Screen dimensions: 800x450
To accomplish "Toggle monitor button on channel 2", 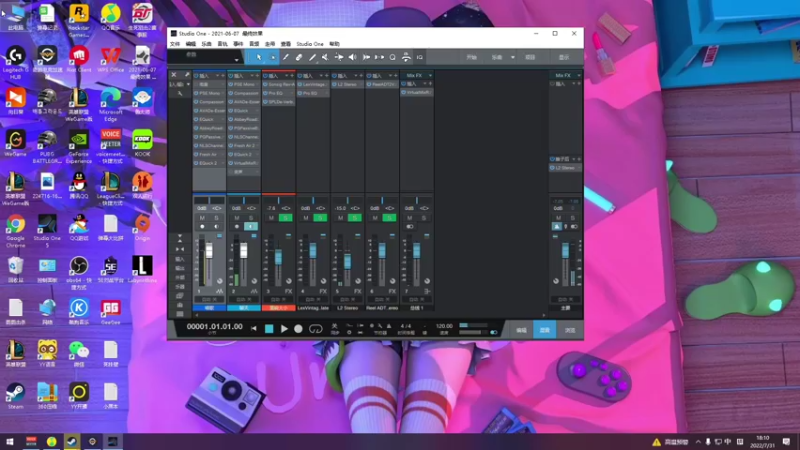I will click(x=251, y=227).
